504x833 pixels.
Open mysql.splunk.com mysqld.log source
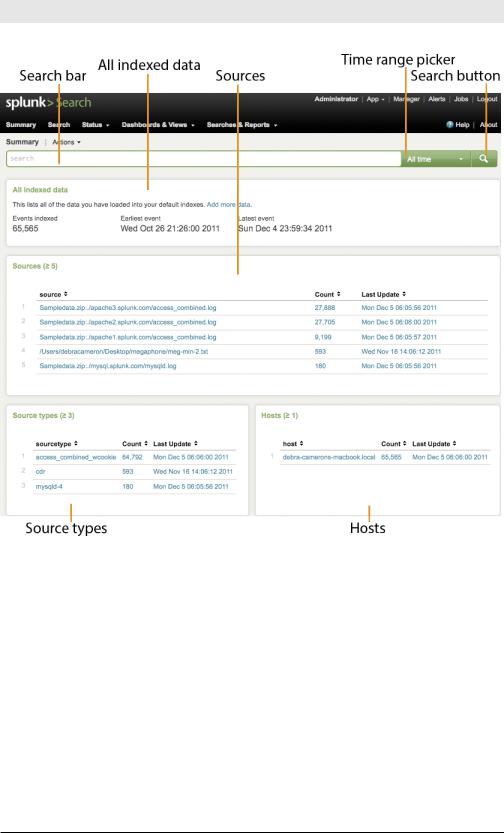(x=108, y=366)
